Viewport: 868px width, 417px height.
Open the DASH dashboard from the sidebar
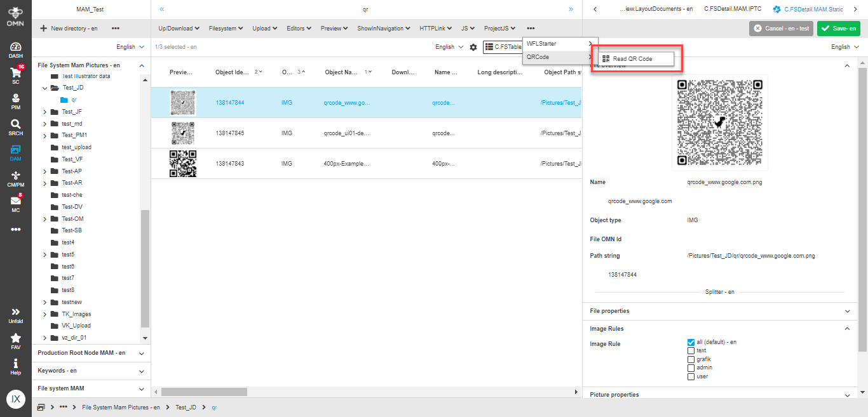tap(15, 50)
